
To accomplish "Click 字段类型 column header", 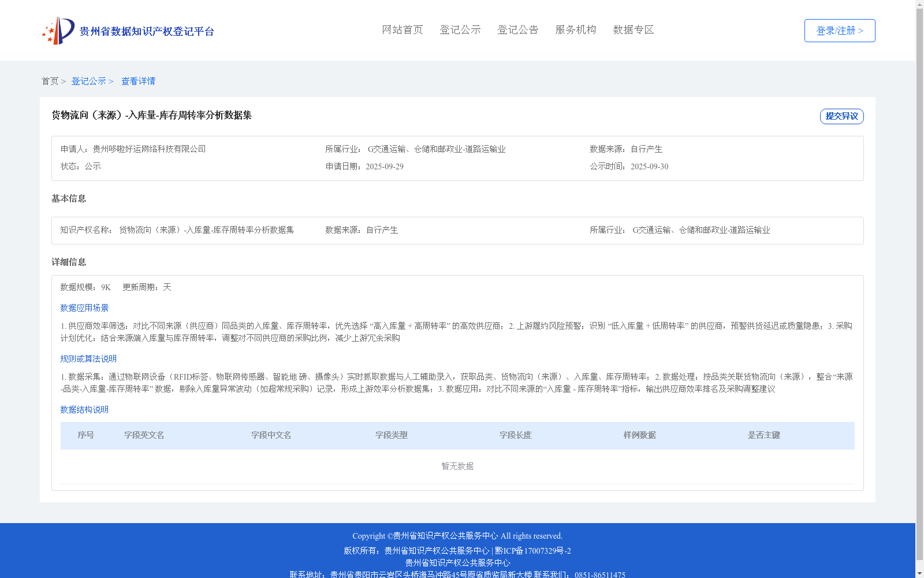I will [x=392, y=435].
